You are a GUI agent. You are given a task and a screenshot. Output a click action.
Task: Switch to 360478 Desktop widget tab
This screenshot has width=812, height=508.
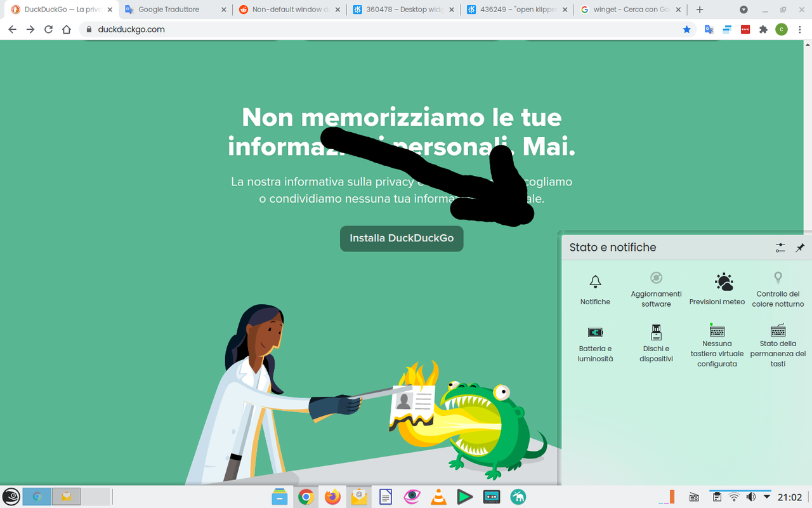[x=403, y=10]
